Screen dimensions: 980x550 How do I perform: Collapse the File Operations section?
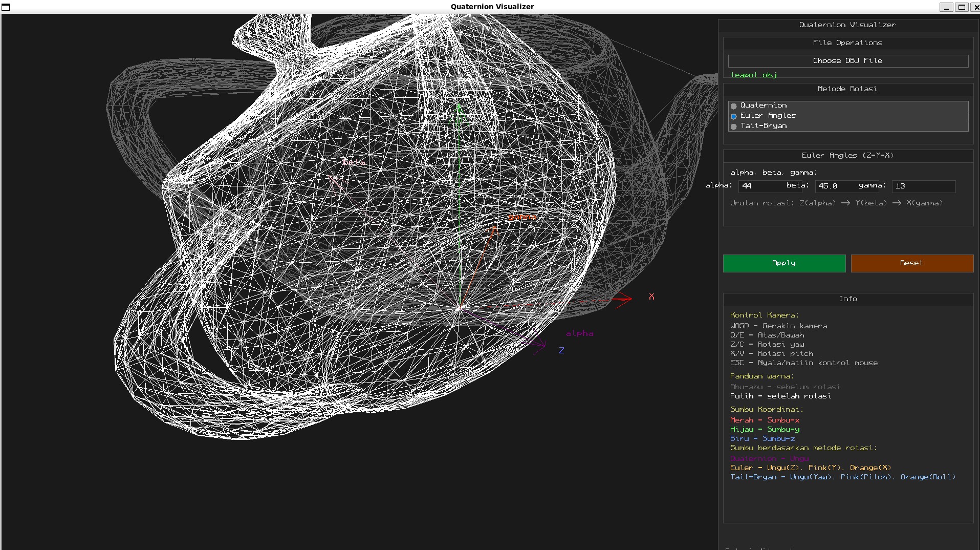point(847,43)
